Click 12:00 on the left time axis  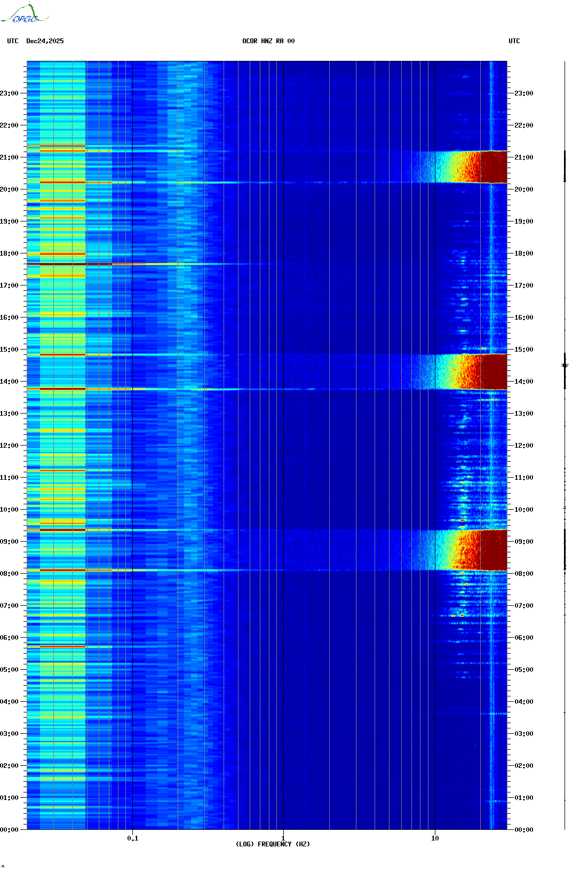coord(9,446)
